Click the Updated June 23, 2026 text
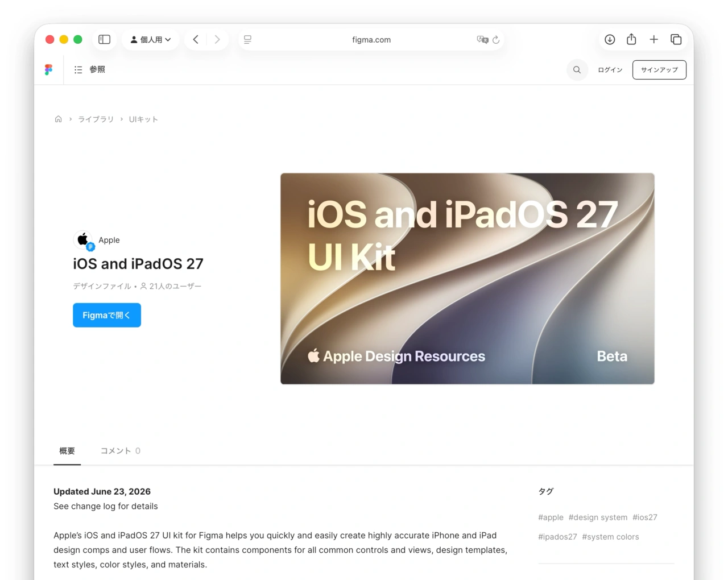The width and height of the screenshot is (728, 580). pyautogui.click(x=102, y=491)
